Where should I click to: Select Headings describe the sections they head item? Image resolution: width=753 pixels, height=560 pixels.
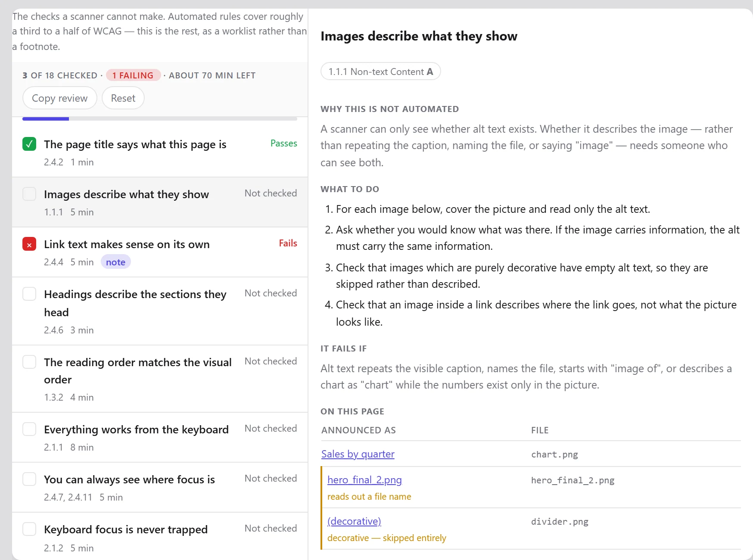160,311
